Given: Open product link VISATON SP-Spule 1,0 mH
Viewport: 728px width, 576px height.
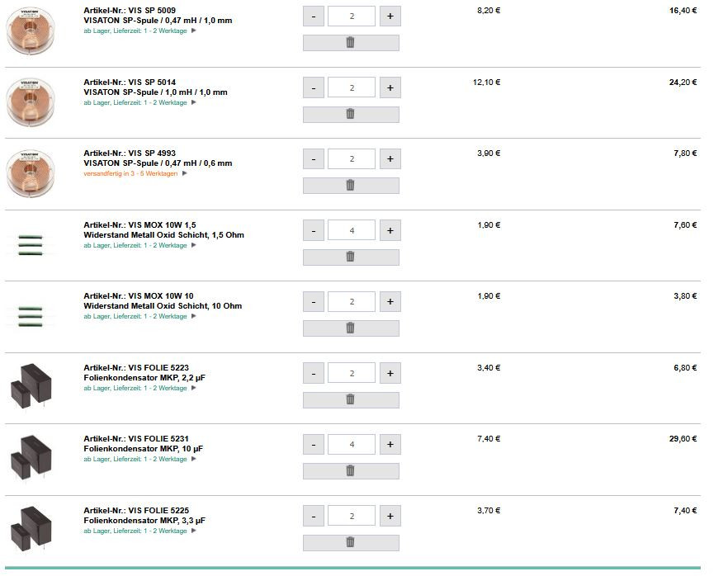Looking at the screenshot, I should [155, 92].
